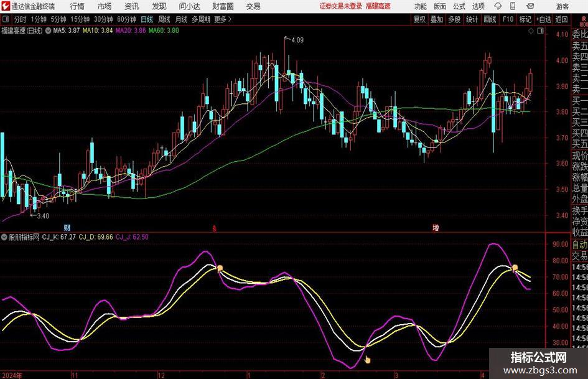The height and width of the screenshot is (379, 588).
Task: Click the diamond icon above the price axis
Action: click(531, 31)
